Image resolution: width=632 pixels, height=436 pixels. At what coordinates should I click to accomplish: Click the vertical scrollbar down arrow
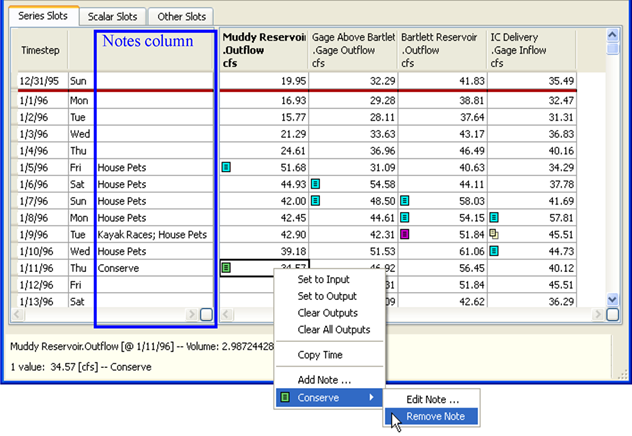tap(612, 299)
